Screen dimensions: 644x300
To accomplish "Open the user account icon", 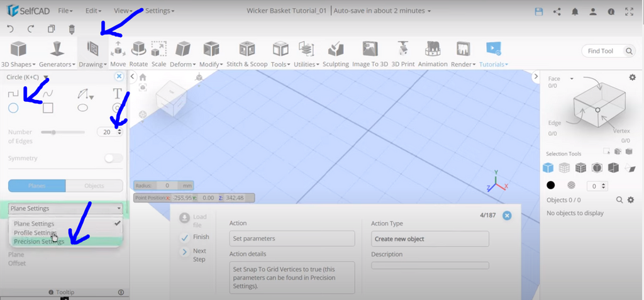I will [593, 11].
